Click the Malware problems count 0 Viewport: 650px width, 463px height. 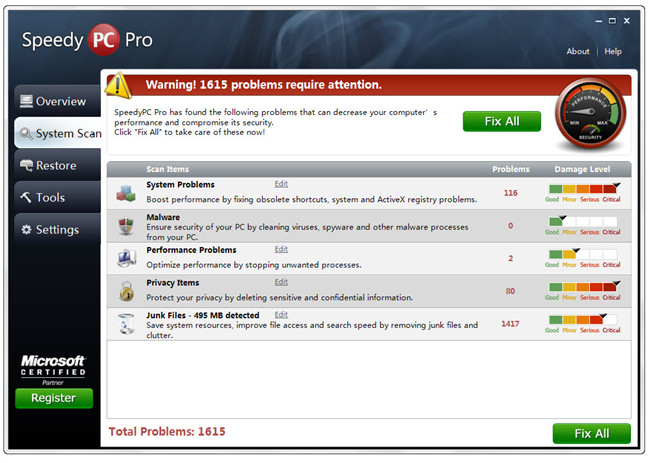(x=510, y=225)
